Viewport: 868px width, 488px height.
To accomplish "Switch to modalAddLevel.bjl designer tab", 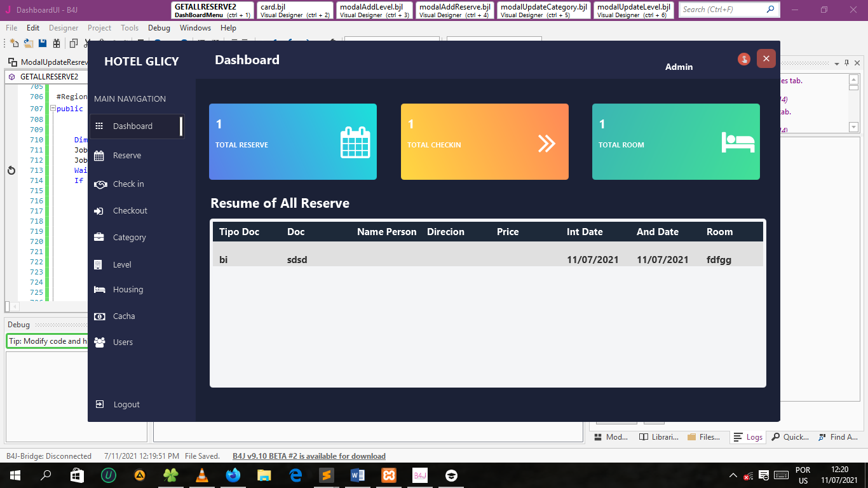I will point(375,10).
